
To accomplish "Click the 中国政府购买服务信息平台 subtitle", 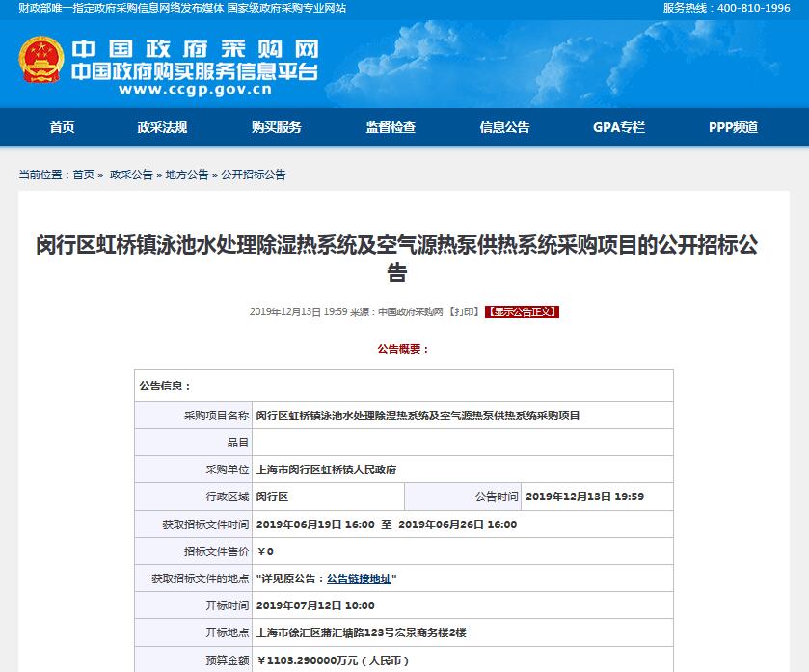I will click(195, 71).
